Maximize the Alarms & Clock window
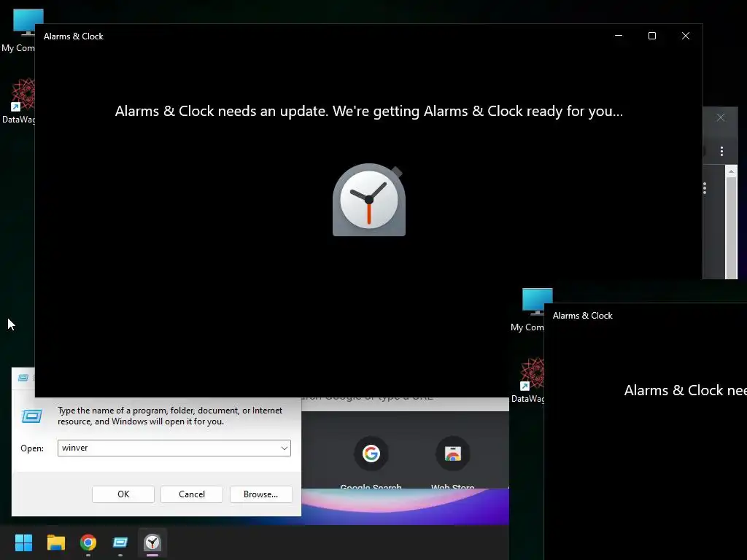Screen dimensions: 747x560 pos(652,36)
